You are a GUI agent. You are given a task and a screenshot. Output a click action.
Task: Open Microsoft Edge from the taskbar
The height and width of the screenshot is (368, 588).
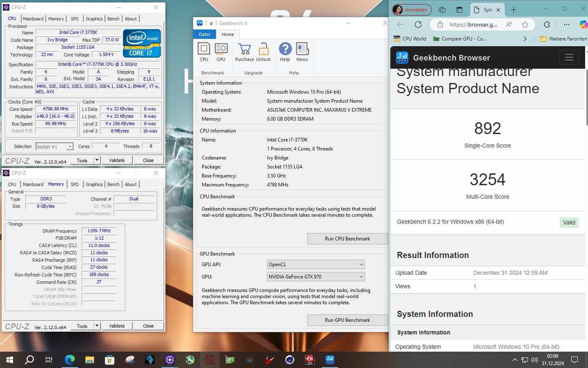click(69, 360)
